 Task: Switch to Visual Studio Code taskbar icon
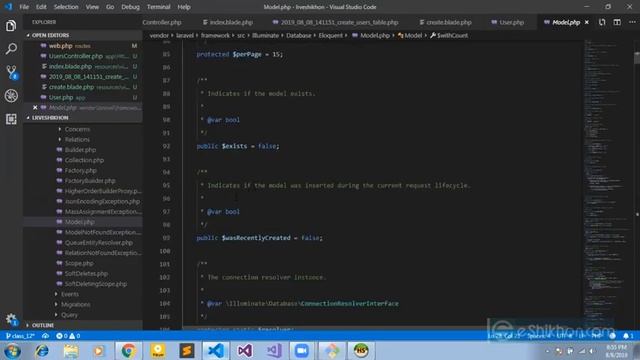216,351
